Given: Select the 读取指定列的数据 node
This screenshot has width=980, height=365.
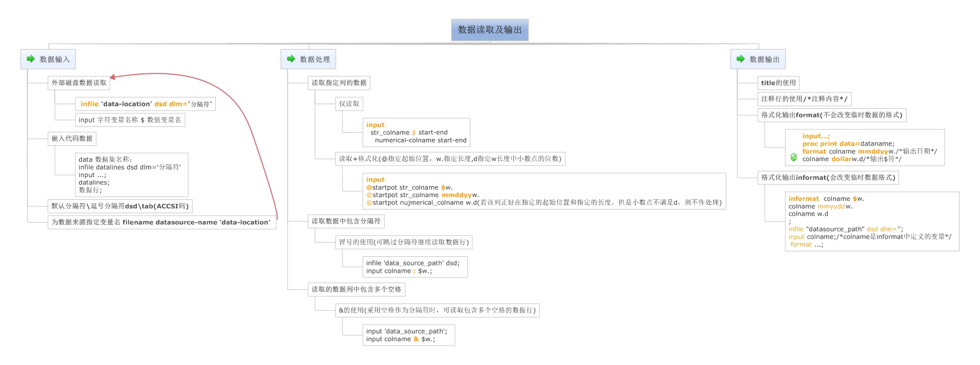Looking at the screenshot, I should 339,83.
